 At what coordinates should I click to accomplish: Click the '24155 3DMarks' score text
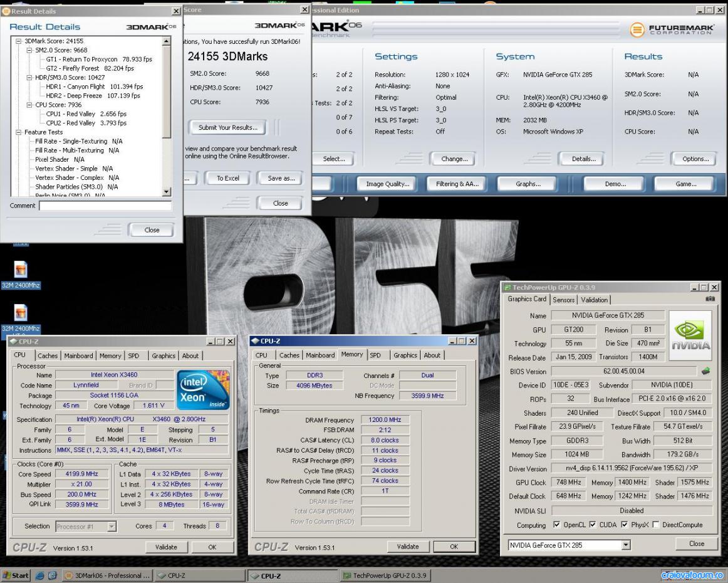coord(227,56)
